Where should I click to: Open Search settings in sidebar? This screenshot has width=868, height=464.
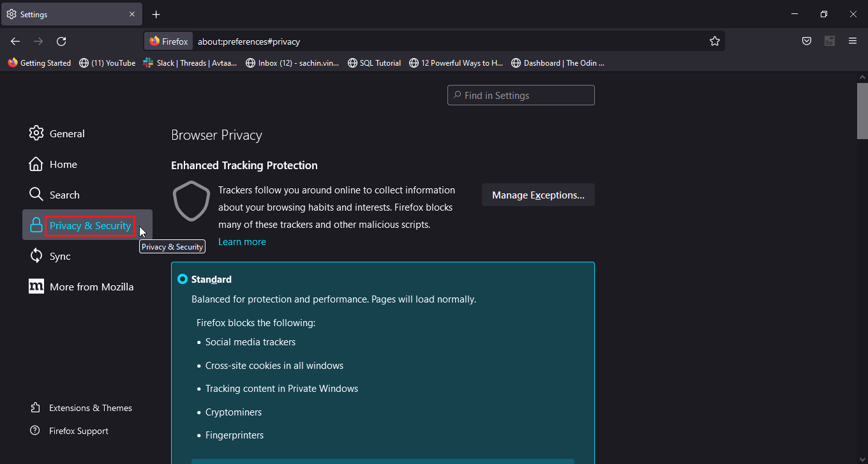coord(64,195)
